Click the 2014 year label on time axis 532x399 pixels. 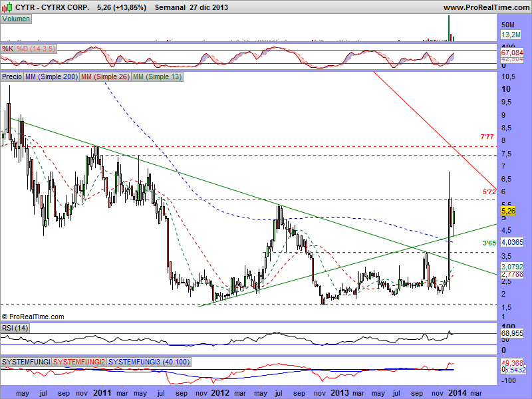[458, 393]
